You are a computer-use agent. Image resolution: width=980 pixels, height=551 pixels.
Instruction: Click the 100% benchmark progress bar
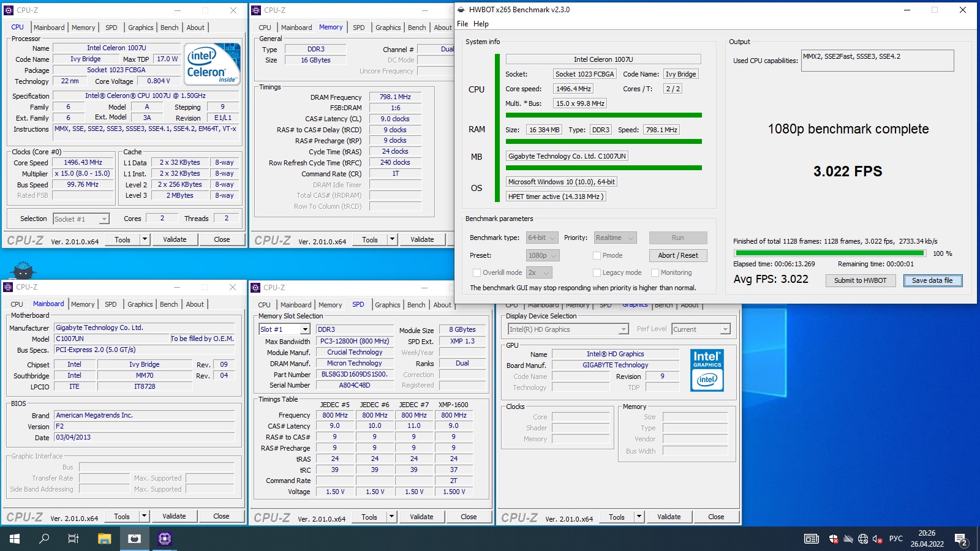tap(830, 253)
